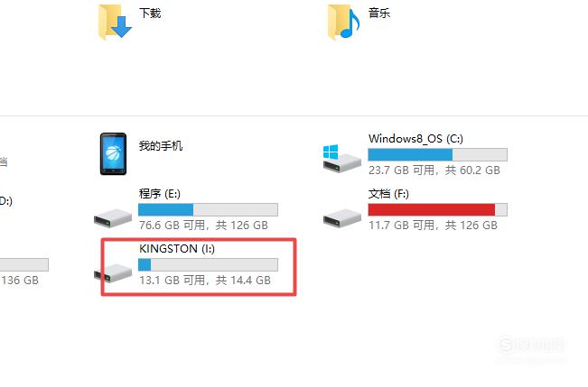588x387 pixels.
Task: Select the 程序 (E:) drive name
Action: 159,194
